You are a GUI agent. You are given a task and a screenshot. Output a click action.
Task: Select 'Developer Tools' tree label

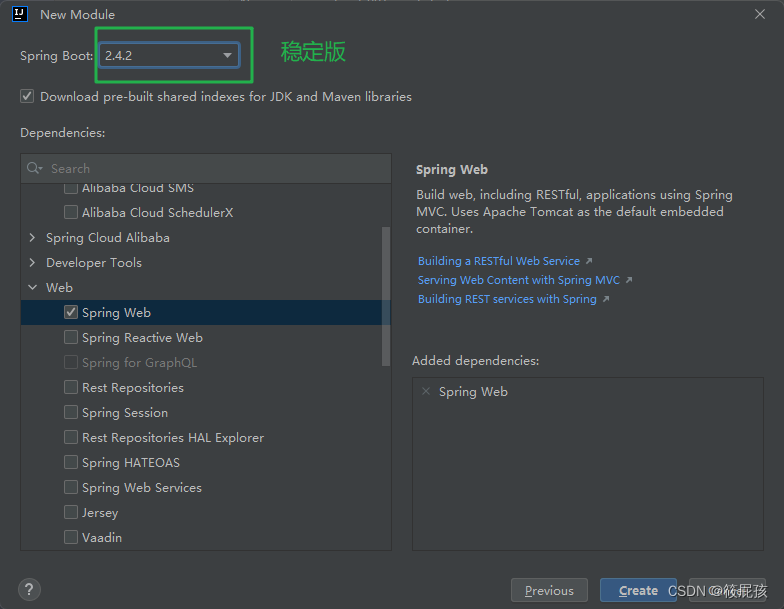(x=94, y=262)
